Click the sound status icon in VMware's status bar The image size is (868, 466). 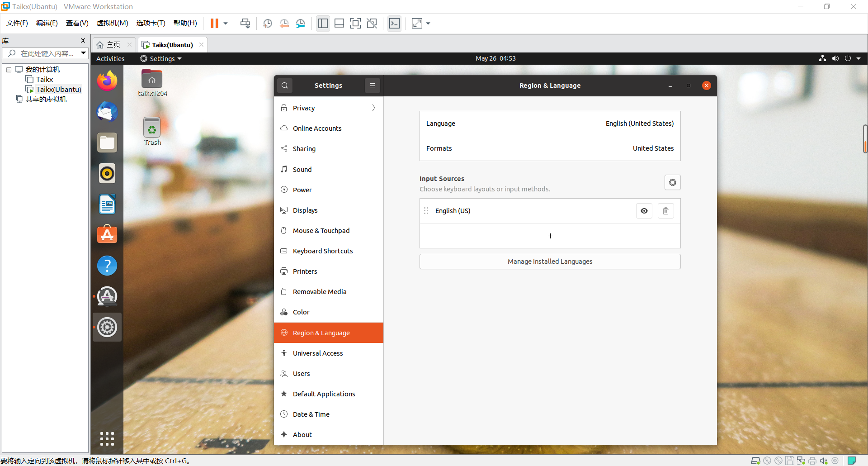coord(824,461)
